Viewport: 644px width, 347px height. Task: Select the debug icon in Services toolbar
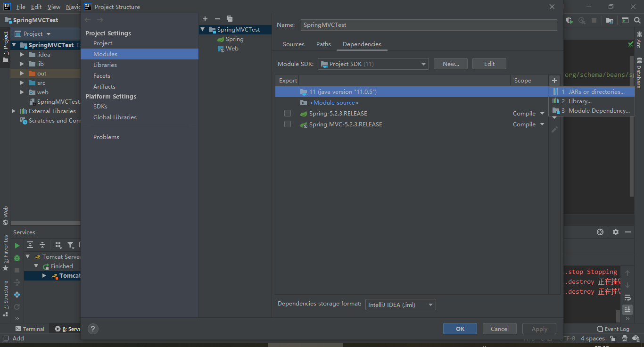[x=16, y=258]
